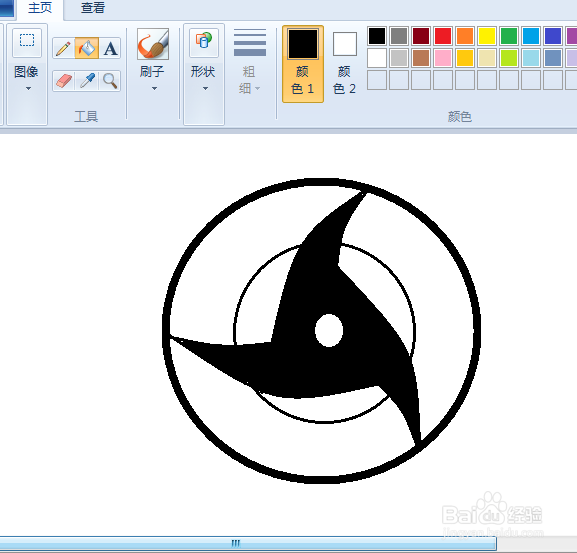Pick the pink color swatch
This screenshot has height=553, width=577.
(x=443, y=58)
